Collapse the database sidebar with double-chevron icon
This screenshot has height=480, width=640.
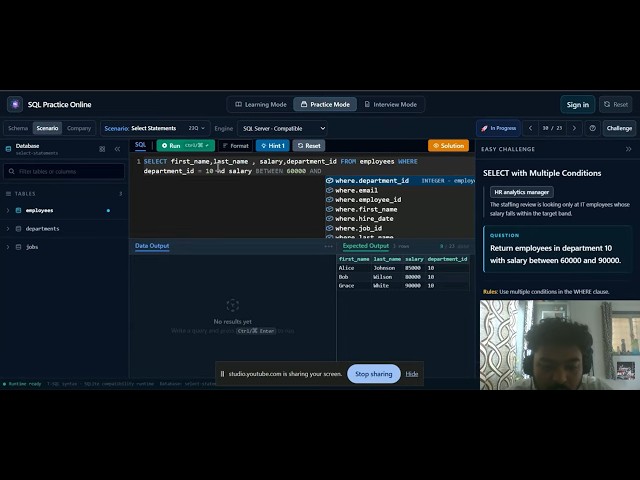[x=118, y=149]
